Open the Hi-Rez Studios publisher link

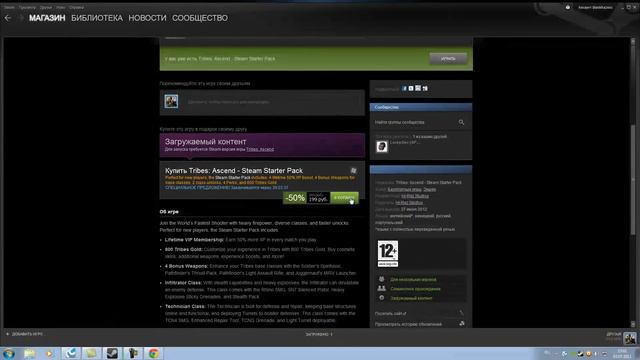409,202
